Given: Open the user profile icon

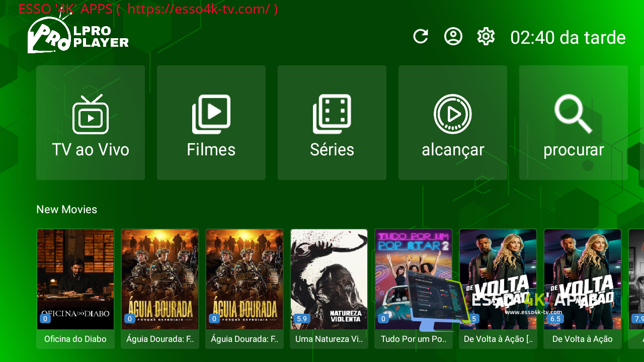Looking at the screenshot, I should coord(453,37).
